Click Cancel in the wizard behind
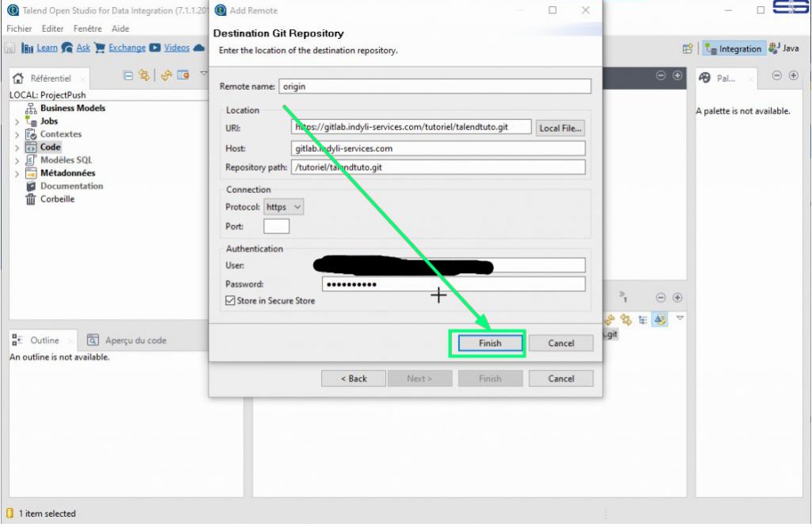 [x=561, y=379]
